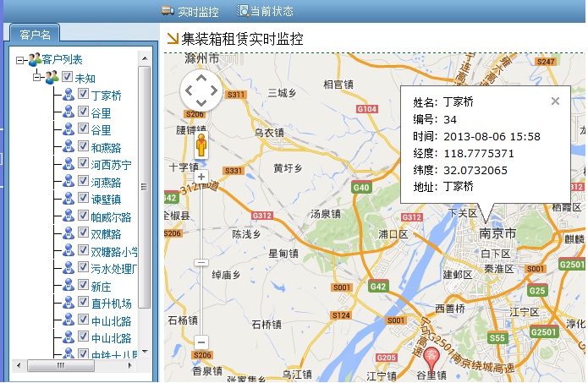Open the 实时监控 truck menu item
The width and height of the screenshot is (588, 383).
pyautogui.click(x=190, y=11)
